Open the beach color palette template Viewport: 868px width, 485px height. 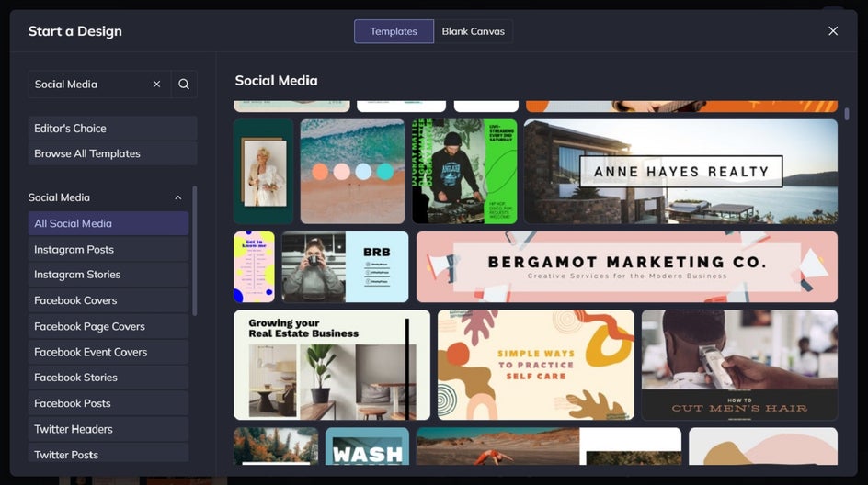pyautogui.click(x=353, y=172)
